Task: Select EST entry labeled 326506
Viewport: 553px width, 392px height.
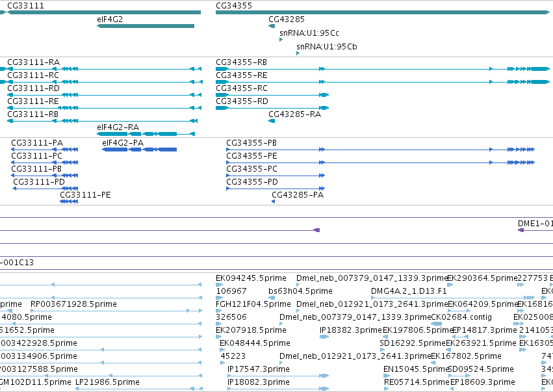Action: 231,317
